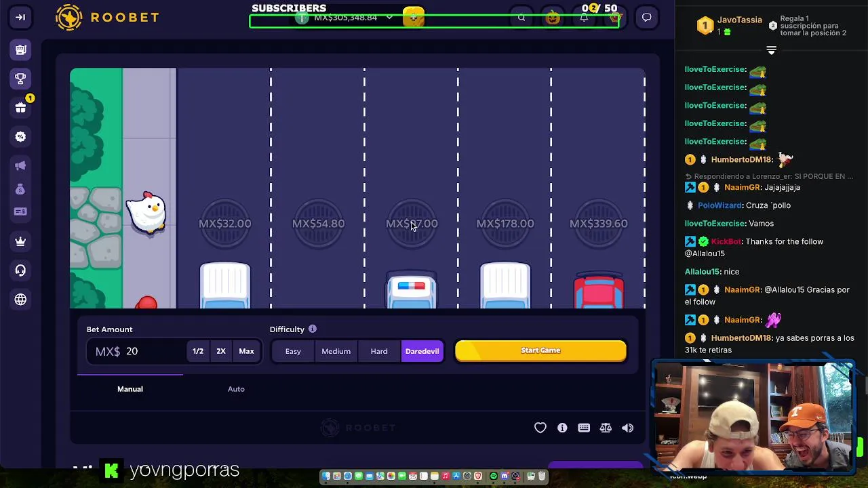Image resolution: width=868 pixels, height=488 pixels.
Task: Open the trophy icon in sidebar
Action: tap(20, 79)
